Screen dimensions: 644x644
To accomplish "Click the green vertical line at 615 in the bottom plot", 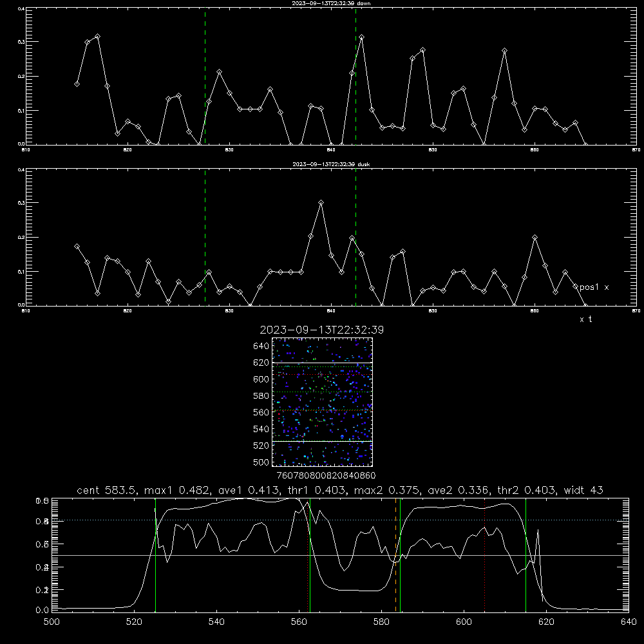I will point(526,555).
